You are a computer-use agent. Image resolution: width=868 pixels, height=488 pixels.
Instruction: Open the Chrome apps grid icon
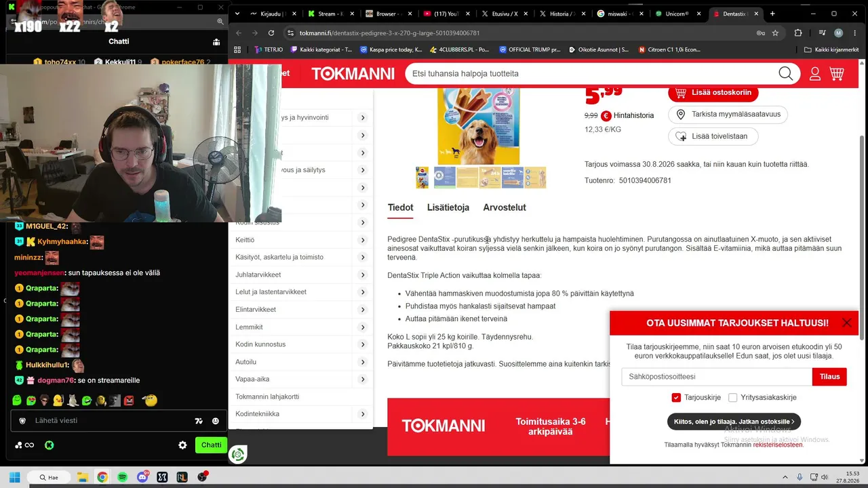point(237,49)
